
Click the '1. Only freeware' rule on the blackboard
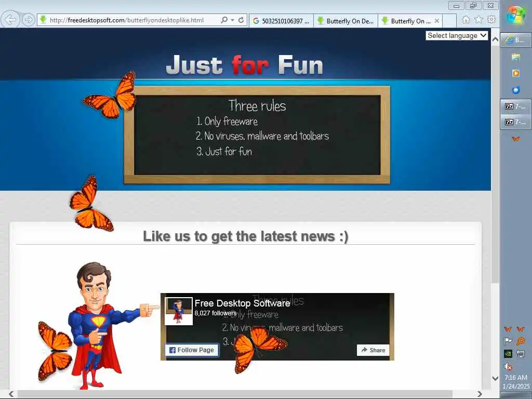coord(227,121)
